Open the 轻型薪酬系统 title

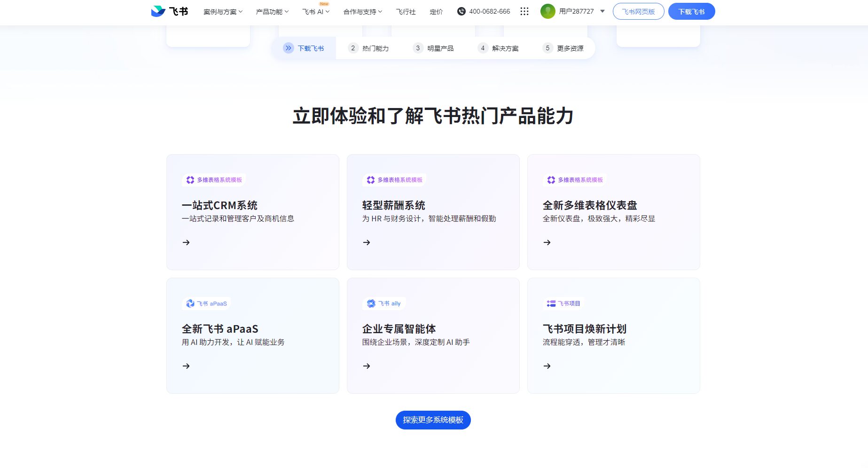tap(394, 205)
